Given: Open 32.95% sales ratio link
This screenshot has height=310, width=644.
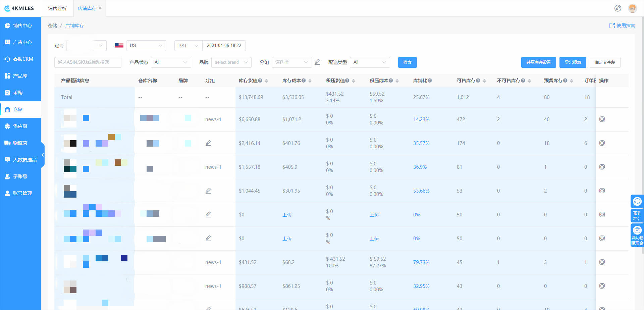Looking at the screenshot, I should tap(421, 286).
